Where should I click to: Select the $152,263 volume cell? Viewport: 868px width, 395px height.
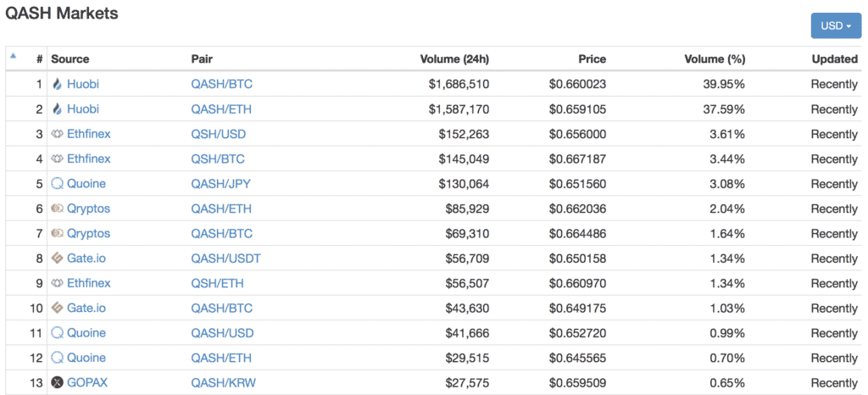464,135
